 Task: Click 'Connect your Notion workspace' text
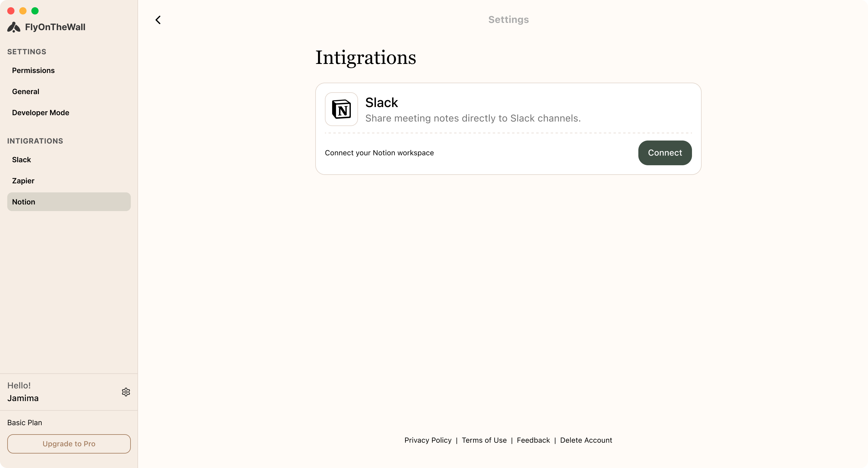(379, 153)
